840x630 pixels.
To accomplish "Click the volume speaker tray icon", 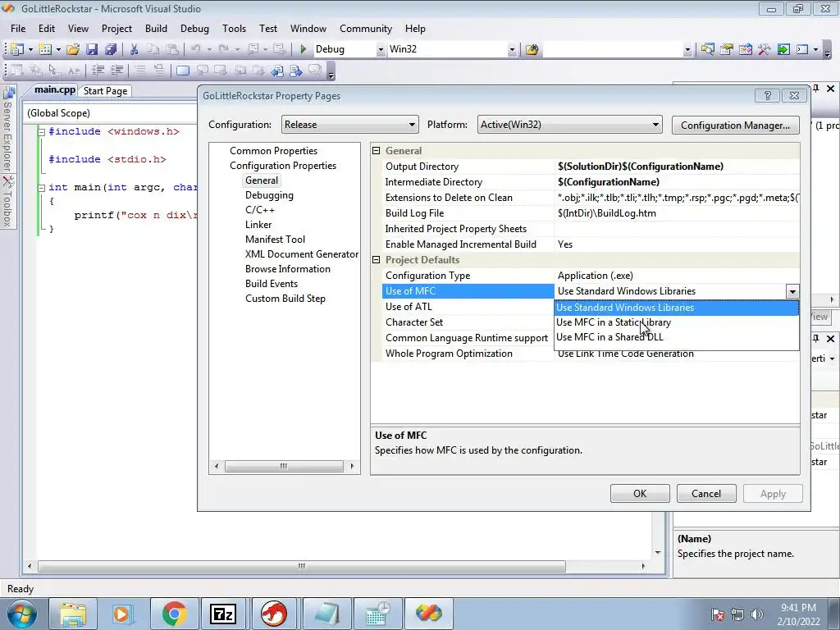I will [x=756, y=614].
